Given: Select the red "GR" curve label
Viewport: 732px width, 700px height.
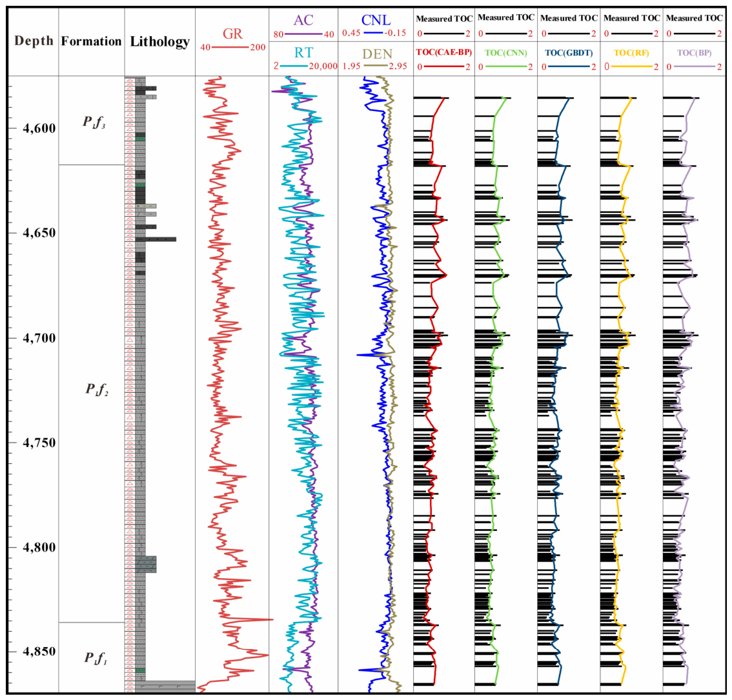Looking at the screenshot, I should coord(232,34).
